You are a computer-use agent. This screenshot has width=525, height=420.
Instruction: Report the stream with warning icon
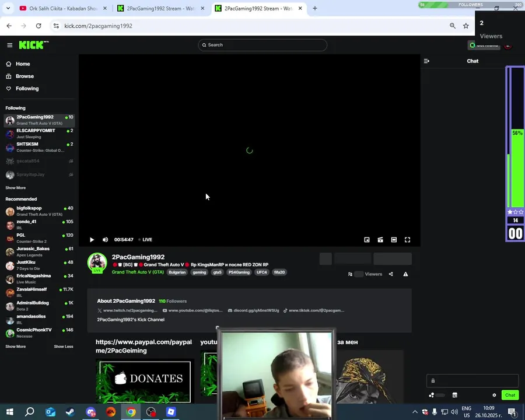(405, 274)
